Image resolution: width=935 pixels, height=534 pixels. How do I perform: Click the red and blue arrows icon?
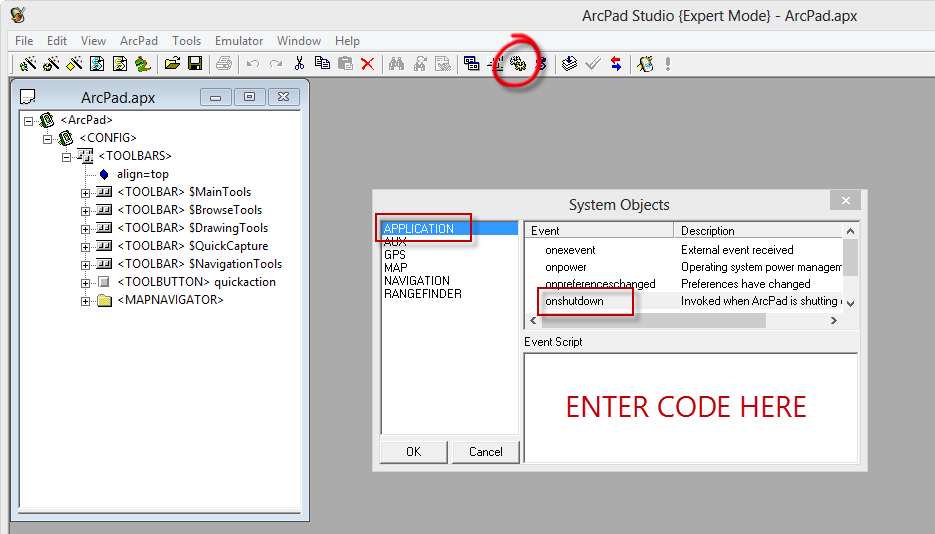(615, 63)
